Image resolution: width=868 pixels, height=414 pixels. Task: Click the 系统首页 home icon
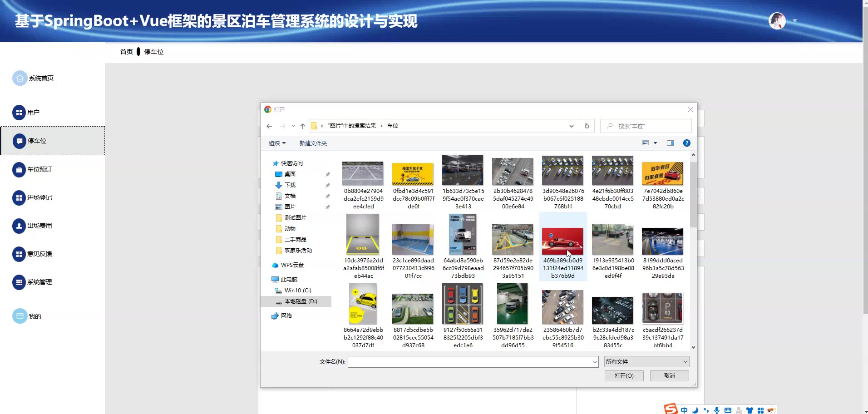20,78
